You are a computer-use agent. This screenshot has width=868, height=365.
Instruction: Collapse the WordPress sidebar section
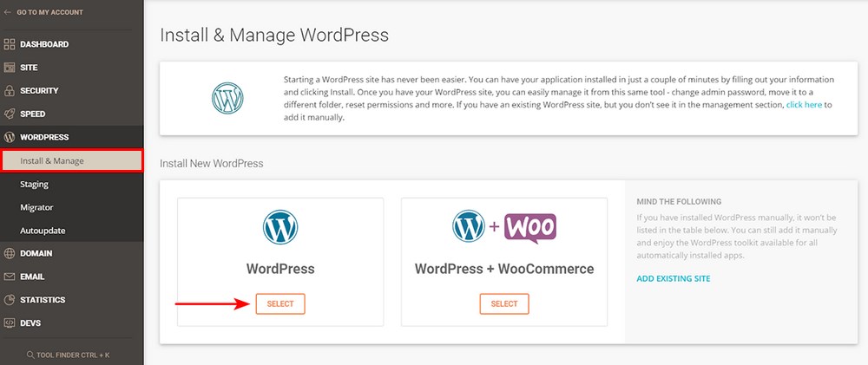[x=44, y=137]
